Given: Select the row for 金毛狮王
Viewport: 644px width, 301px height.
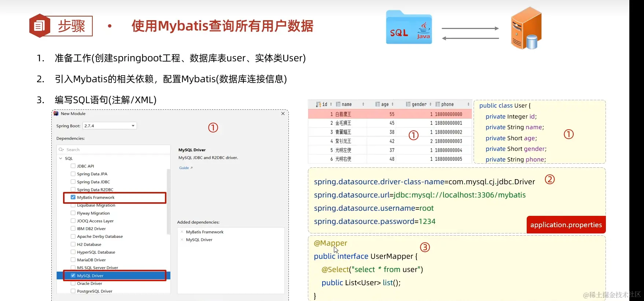Looking at the screenshot, I should (390, 123).
